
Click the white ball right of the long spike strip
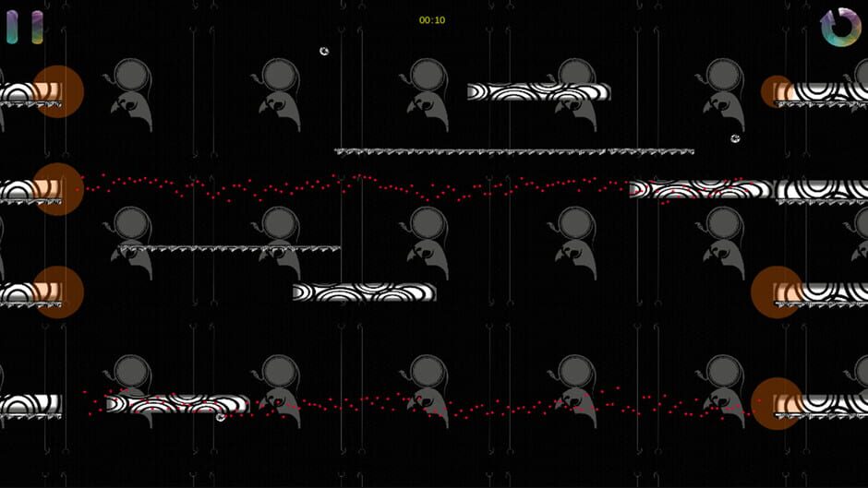click(735, 138)
